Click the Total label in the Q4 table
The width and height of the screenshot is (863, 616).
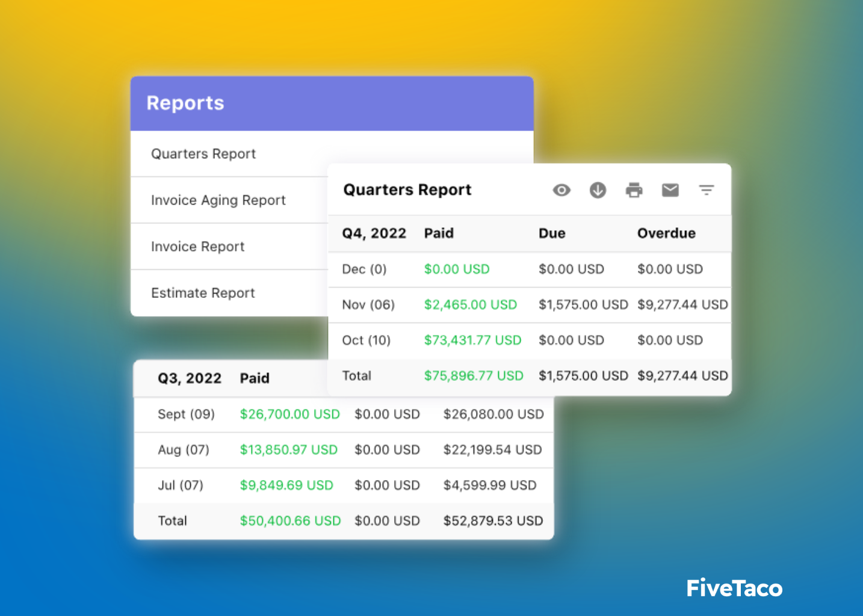[357, 376]
